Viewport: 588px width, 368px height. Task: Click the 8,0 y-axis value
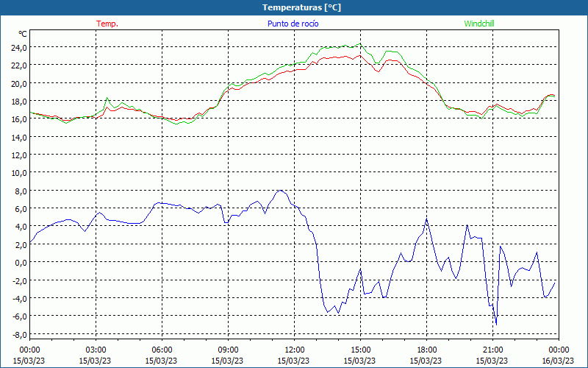(21, 191)
